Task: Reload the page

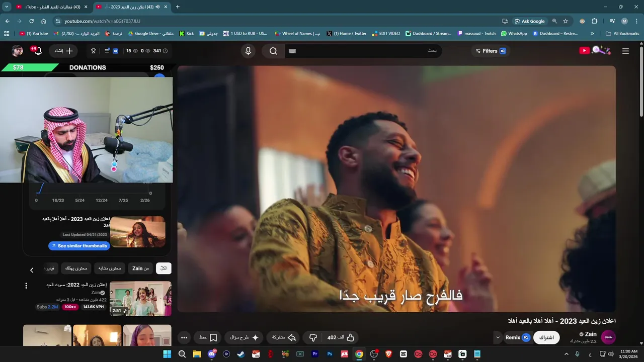Action: (x=31, y=21)
